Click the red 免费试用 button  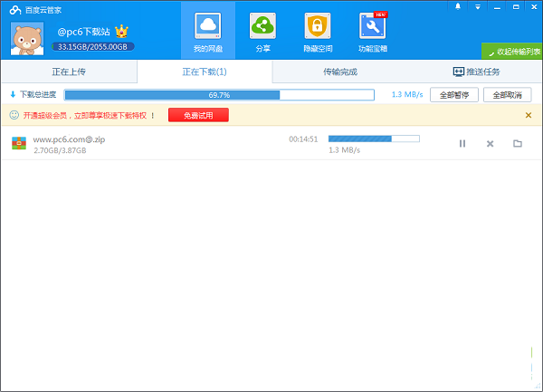tap(198, 115)
